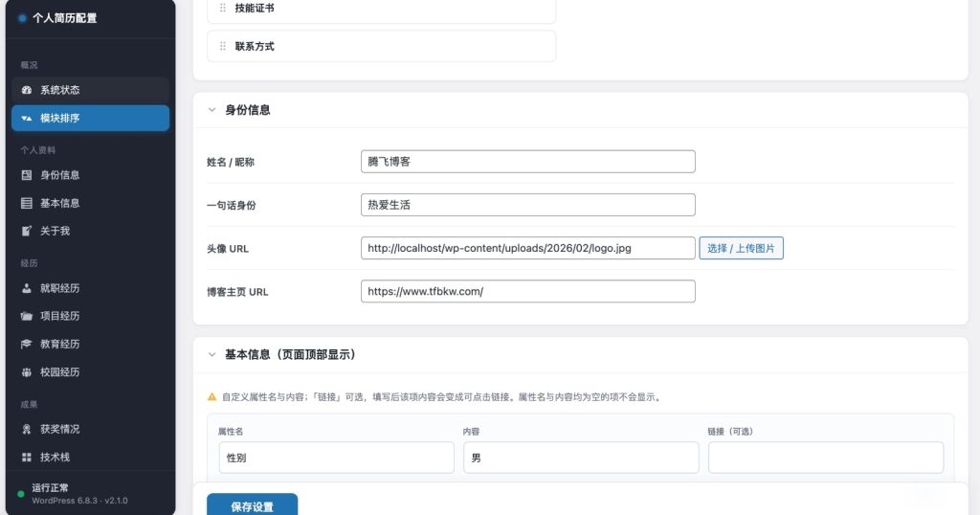980x515 pixels.
Task: Open 技术栈 in the sidebar
Action: (x=90, y=458)
